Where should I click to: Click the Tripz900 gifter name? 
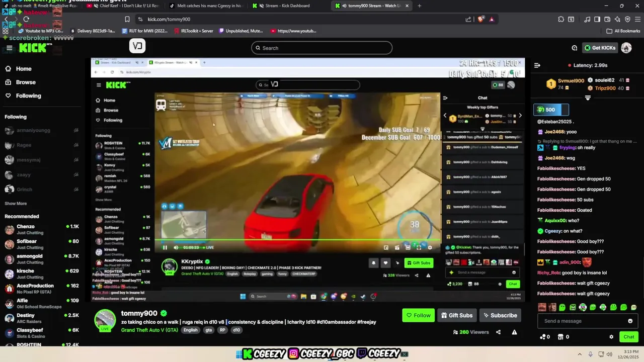click(605, 88)
